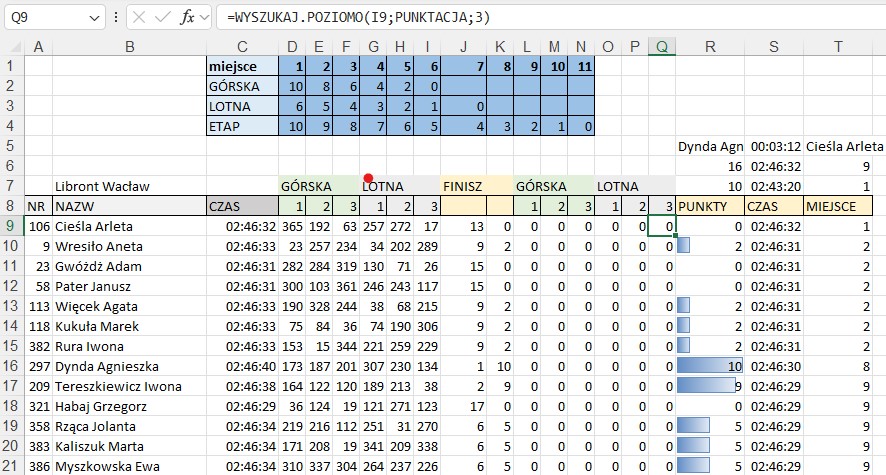The width and height of the screenshot is (886, 475).
Task: Click the red marker dot above LOTNA
Action: tap(368, 177)
